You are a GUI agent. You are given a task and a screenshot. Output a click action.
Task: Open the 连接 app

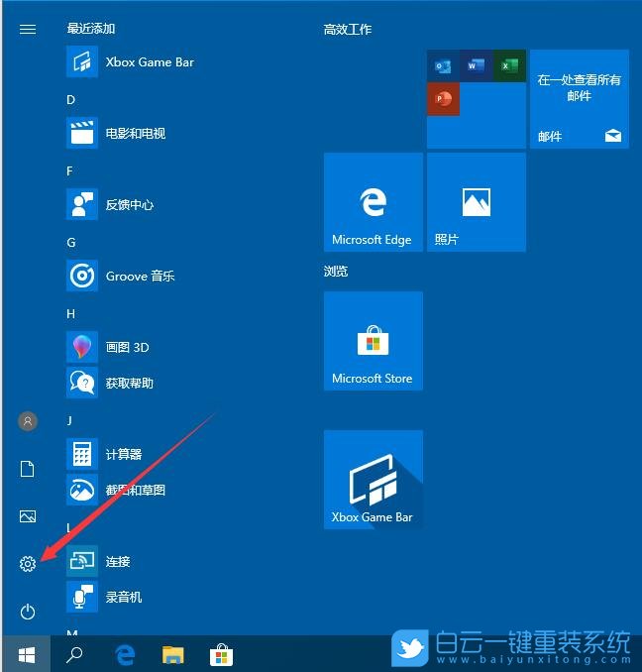point(99,561)
